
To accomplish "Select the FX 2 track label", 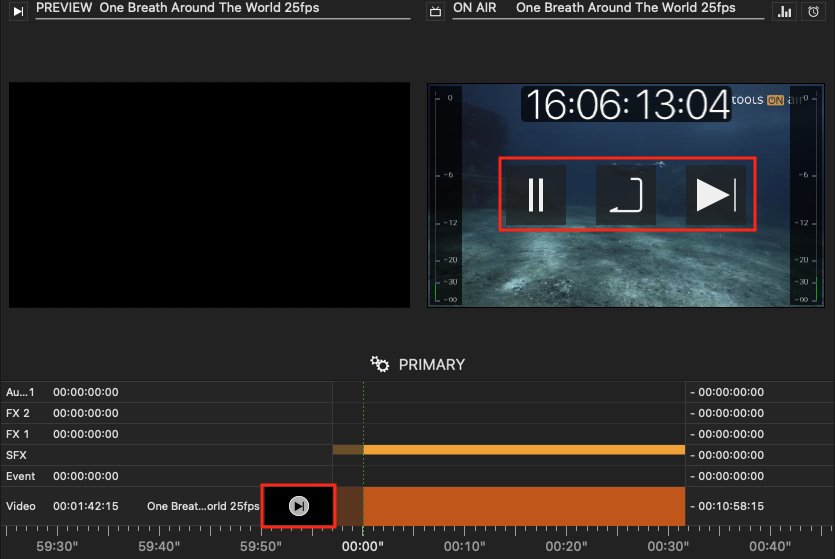I will click(18, 413).
